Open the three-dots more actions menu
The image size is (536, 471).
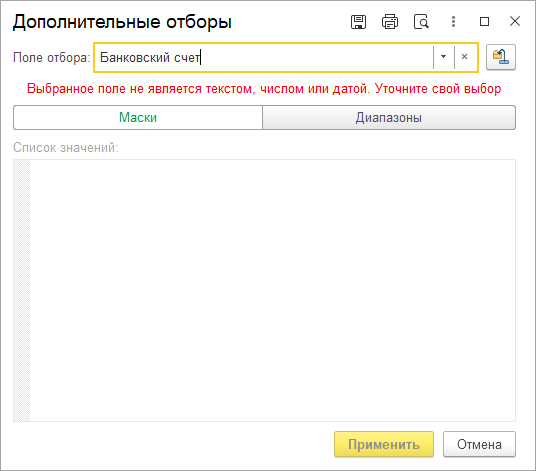pos(453,22)
